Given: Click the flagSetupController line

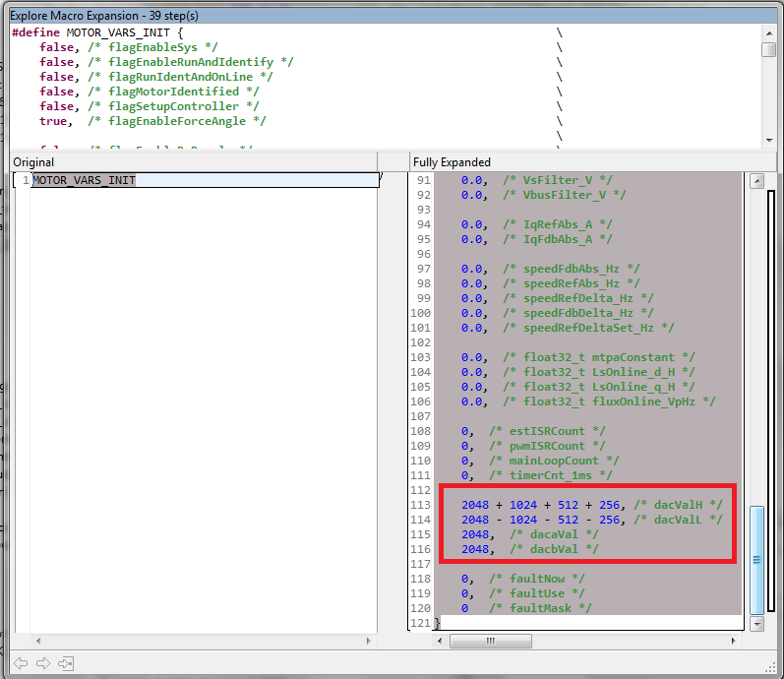Looking at the screenshot, I should (149, 106).
